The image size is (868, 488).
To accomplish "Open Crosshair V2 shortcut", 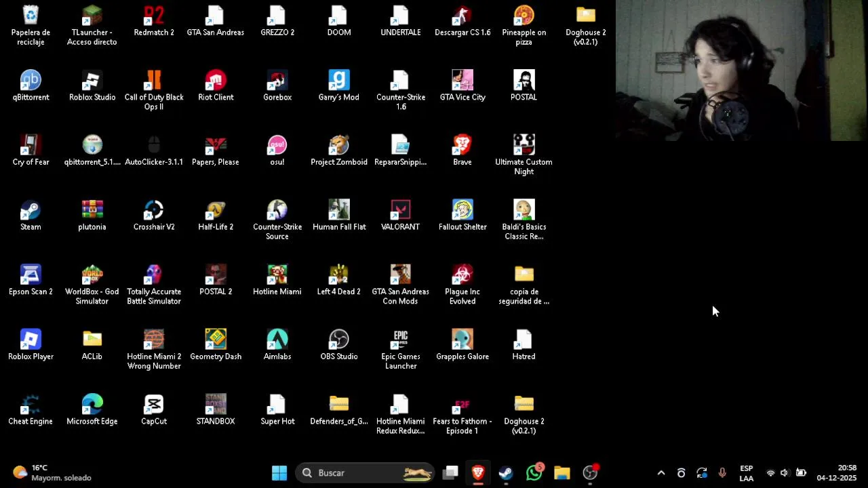I will [154, 216].
